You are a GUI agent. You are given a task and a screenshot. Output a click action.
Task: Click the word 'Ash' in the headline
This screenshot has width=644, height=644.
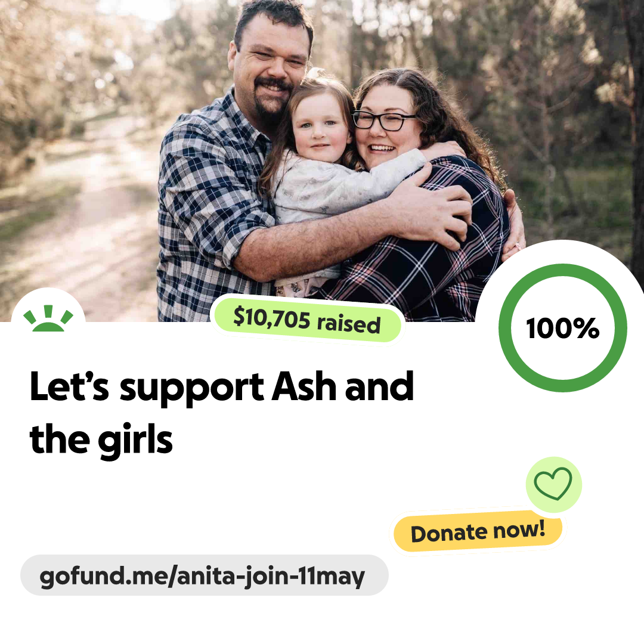(x=305, y=386)
